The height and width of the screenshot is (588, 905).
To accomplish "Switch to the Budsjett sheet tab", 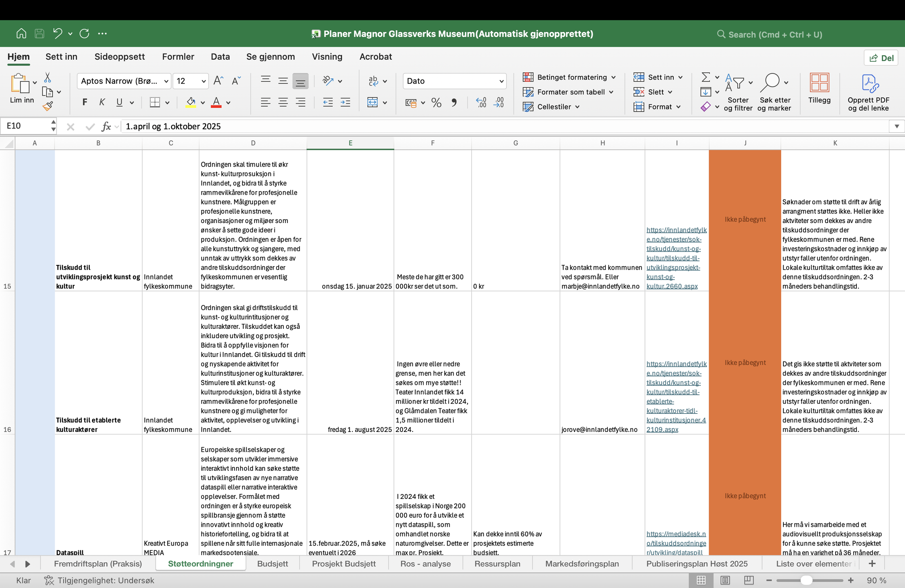I will click(272, 564).
